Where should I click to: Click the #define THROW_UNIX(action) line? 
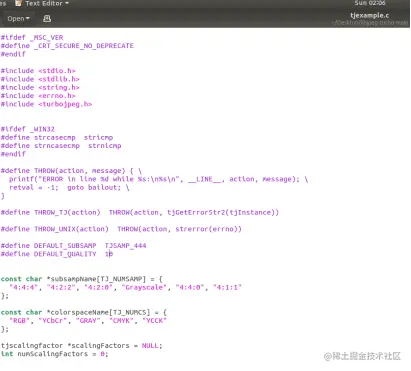(121, 229)
